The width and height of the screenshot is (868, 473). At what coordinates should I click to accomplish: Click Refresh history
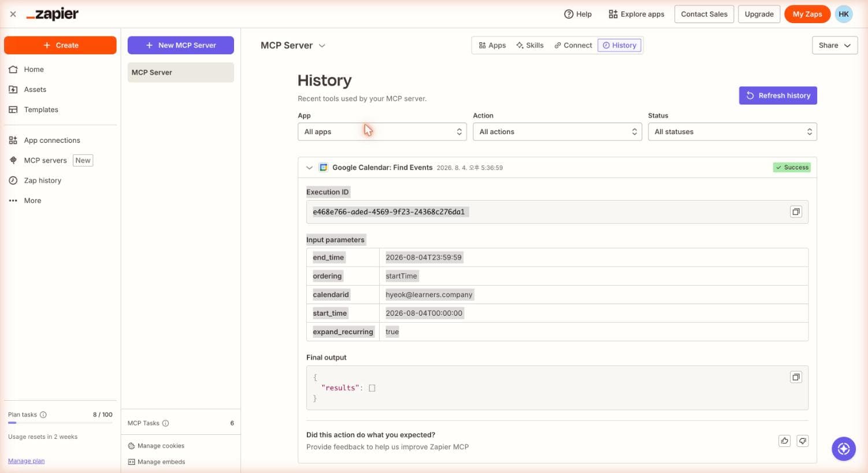(x=778, y=95)
